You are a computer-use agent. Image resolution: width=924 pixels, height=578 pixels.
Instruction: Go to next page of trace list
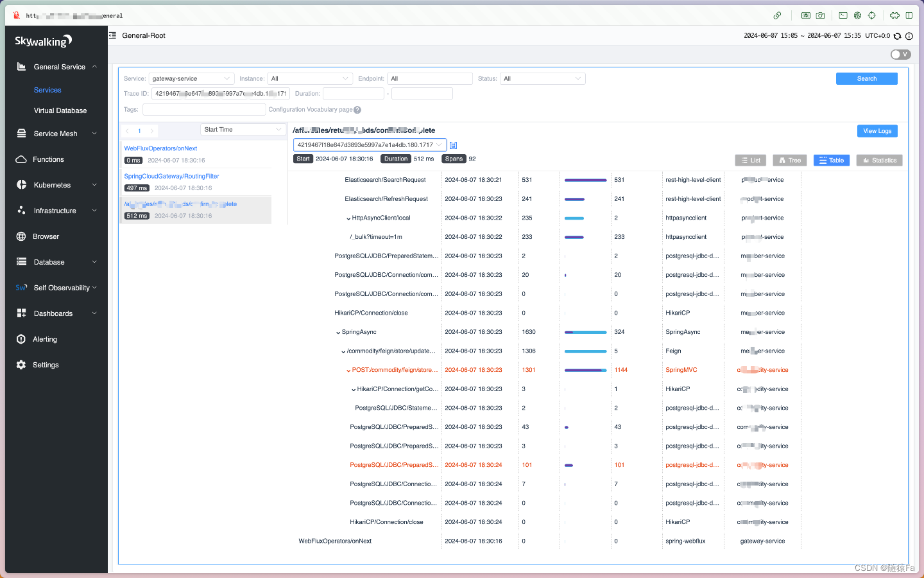152,131
